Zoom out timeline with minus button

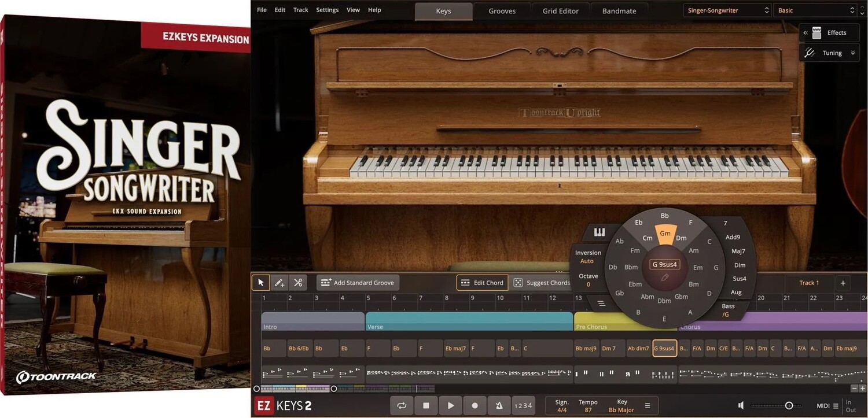854,389
